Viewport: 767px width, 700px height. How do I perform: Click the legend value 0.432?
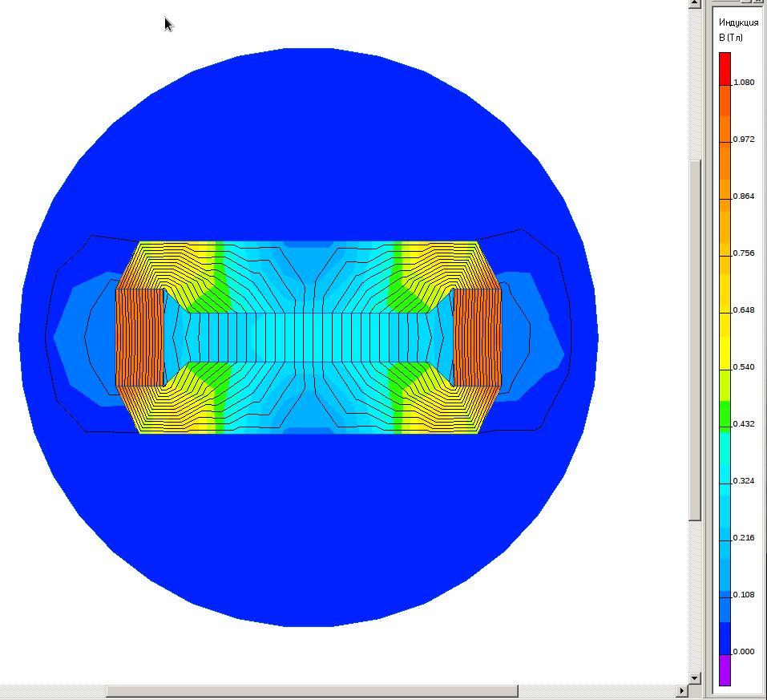click(744, 424)
